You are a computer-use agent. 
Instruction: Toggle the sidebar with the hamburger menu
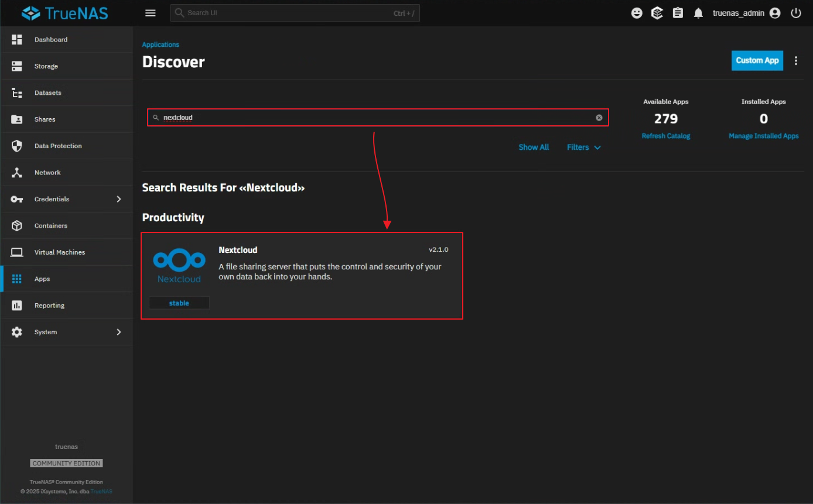151,13
